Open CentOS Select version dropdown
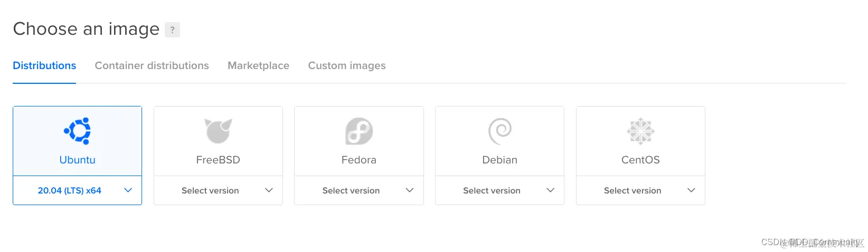Screen dimensions: 868x252 [x=640, y=190]
